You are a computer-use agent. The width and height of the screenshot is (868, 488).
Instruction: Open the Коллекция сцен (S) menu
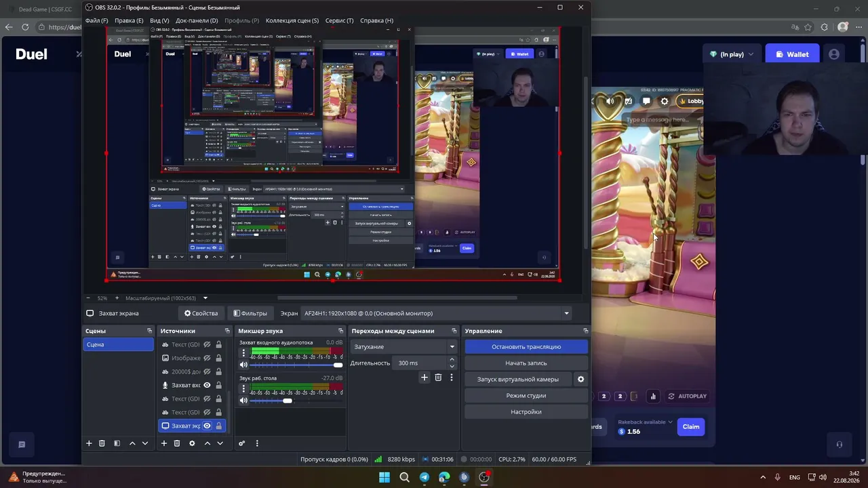(x=292, y=20)
